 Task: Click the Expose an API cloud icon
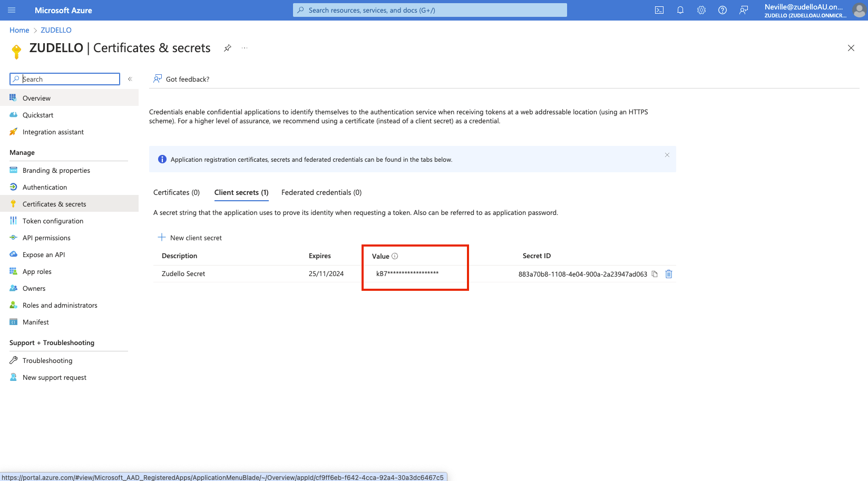[13, 254]
